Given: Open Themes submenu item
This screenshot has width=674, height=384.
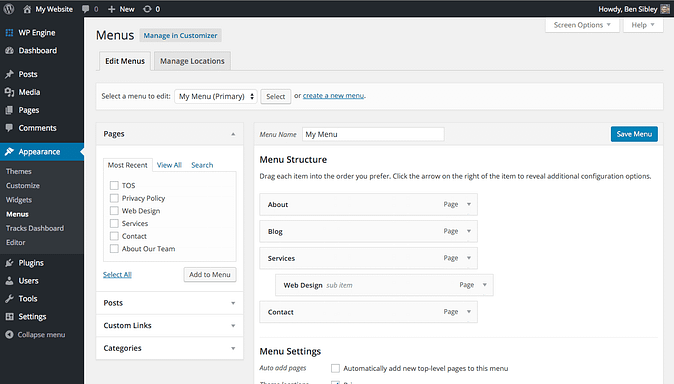Looking at the screenshot, I should coord(19,171).
